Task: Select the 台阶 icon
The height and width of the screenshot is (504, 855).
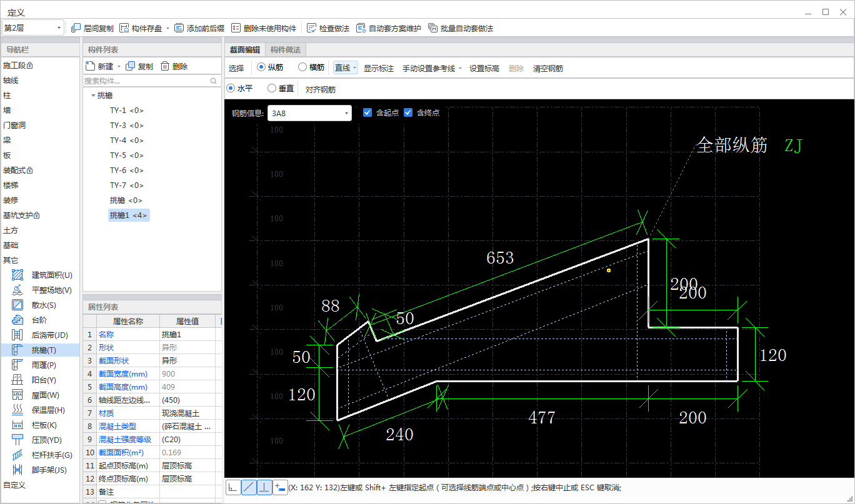Action: pyautogui.click(x=18, y=320)
